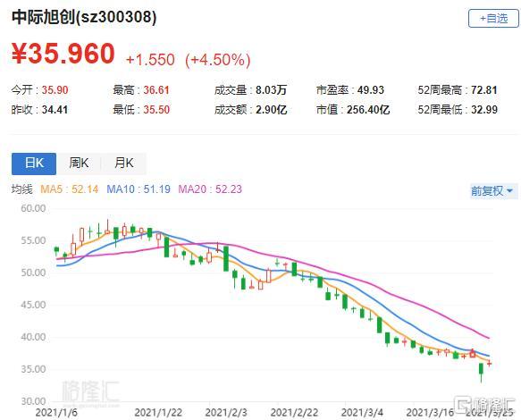The image size is (521, 420).
Task: Click the 60.00 y-axis label
Action: (33, 208)
